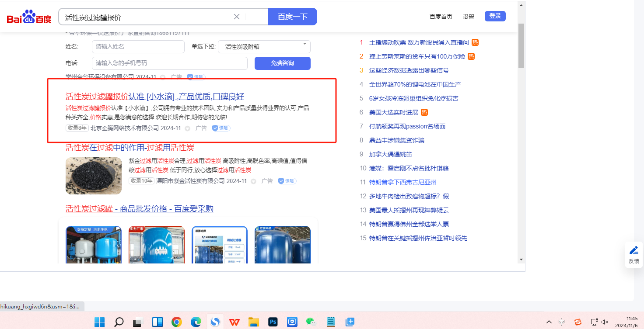Click the 百度一下 search button
The image size is (644, 329).
(x=292, y=17)
